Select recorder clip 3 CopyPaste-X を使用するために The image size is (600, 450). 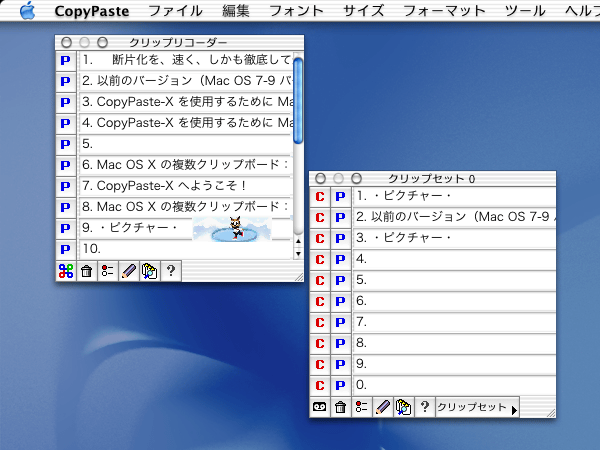[x=186, y=102]
